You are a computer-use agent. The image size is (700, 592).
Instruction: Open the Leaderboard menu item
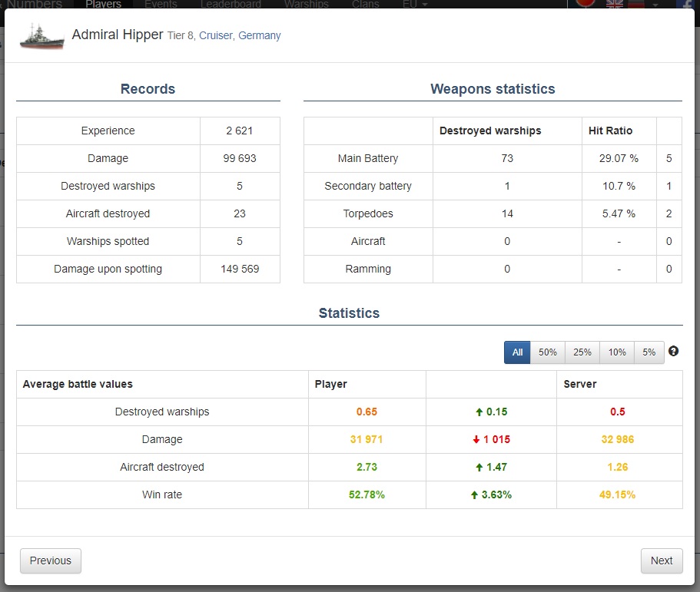pos(231,4)
